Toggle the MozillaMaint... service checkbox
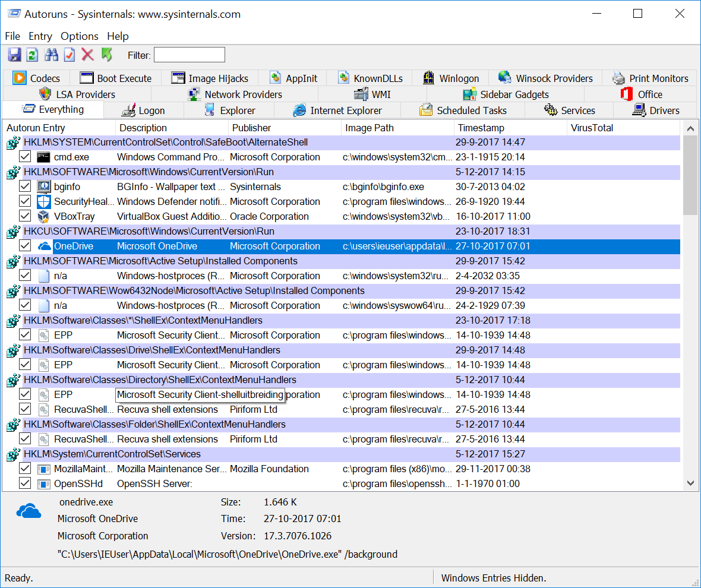Screen dimensions: 701x588 pos(25,469)
